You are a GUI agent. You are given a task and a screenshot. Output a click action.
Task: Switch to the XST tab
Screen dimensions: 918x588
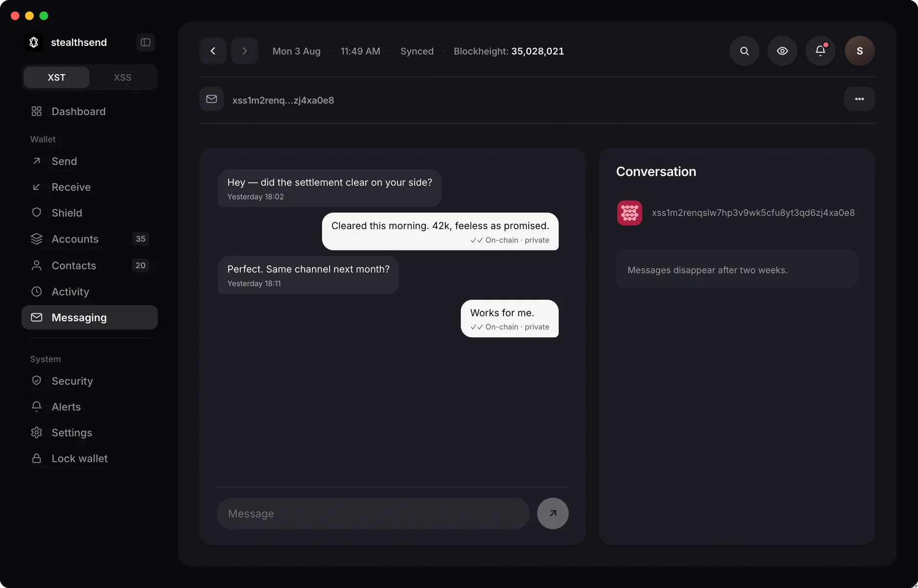pyautogui.click(x=57, y=78)
